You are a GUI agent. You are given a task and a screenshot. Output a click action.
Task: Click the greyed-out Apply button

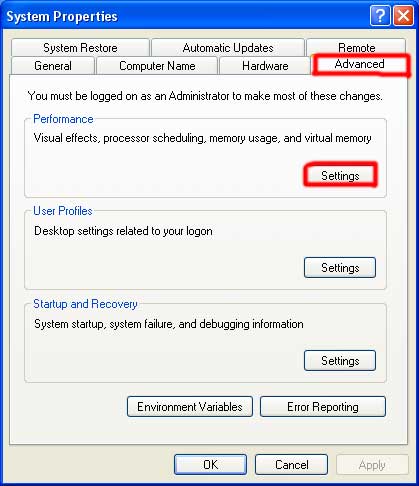point(372,464)
